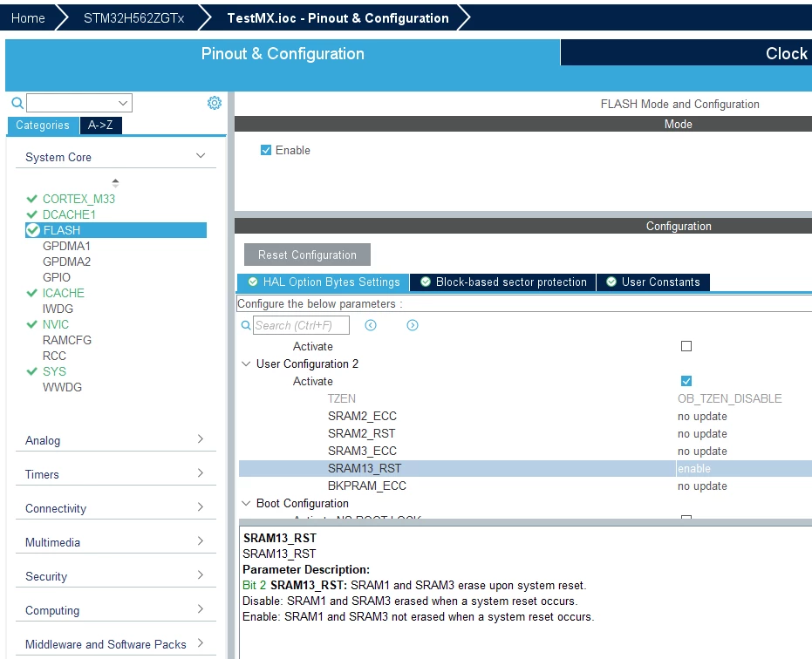Click the SRAM3_ECC 'no update' value
The image size is (812, 659).
pyautogui.click(x=702, y=451)
